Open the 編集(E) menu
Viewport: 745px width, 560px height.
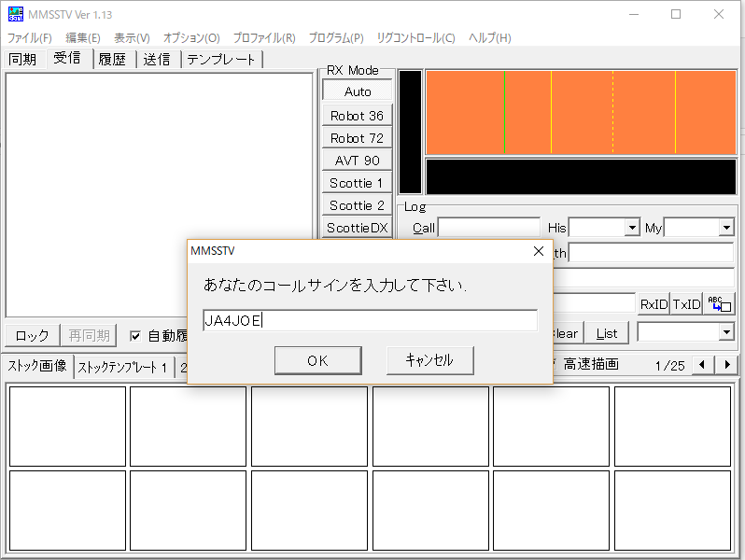click(83, 38)
